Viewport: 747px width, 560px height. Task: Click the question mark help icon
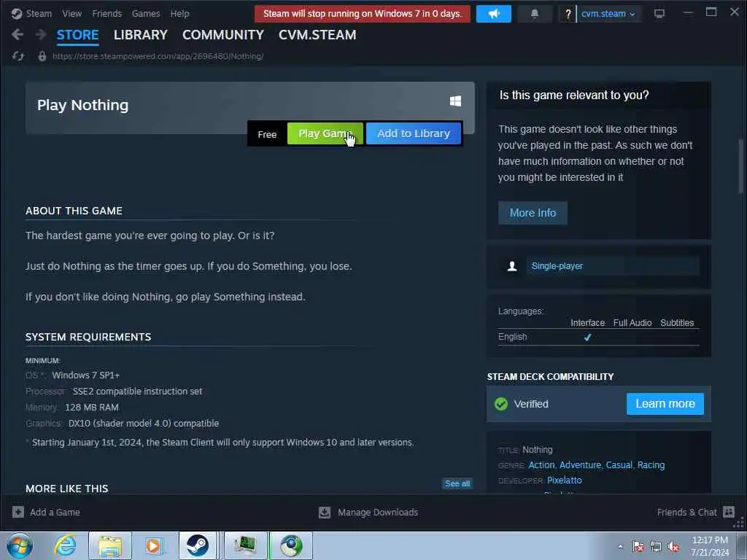568,15
